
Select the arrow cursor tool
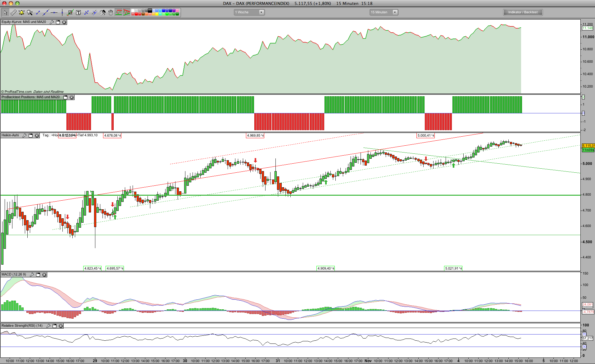[x=5, y=12]
